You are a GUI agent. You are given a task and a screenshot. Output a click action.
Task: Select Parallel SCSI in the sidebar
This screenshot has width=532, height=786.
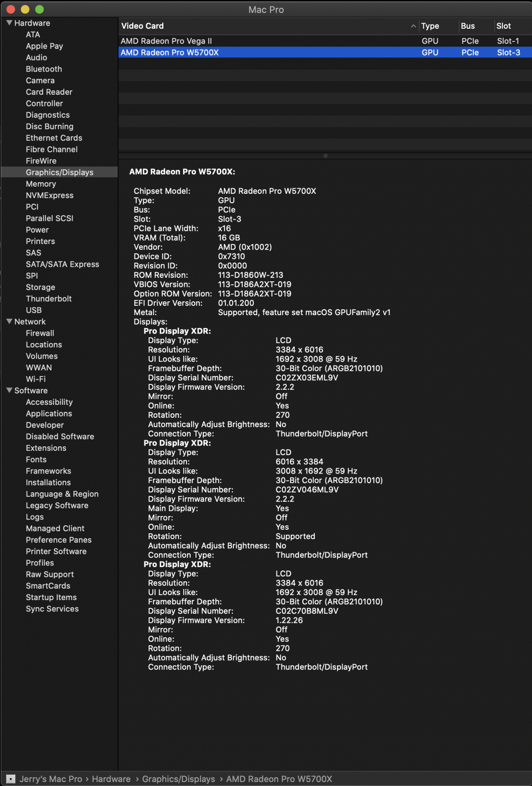pyautogui.click(x=50, y=218)
